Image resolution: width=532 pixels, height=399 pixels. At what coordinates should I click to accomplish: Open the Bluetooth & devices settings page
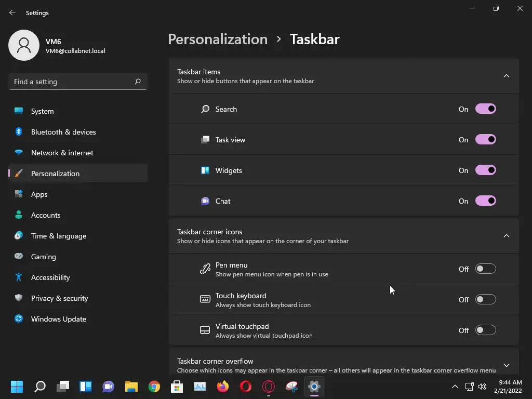click(63, 132)
